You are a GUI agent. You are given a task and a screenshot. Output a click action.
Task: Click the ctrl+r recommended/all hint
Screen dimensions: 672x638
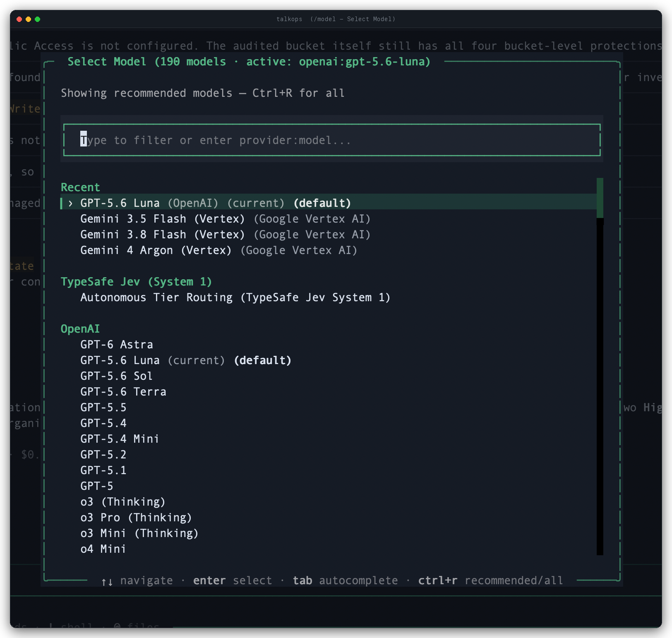click(x=490, y=580)
